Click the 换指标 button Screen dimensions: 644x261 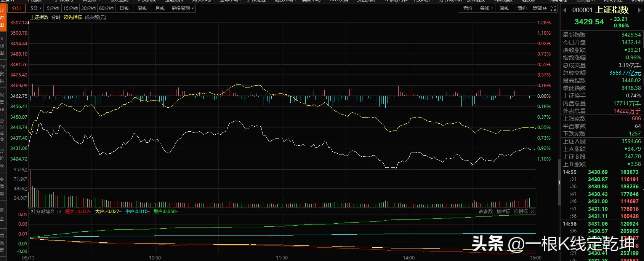(521, 212)
